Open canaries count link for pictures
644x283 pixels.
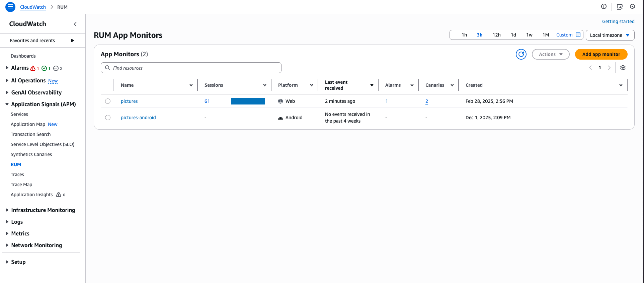(x=427, y=101)
